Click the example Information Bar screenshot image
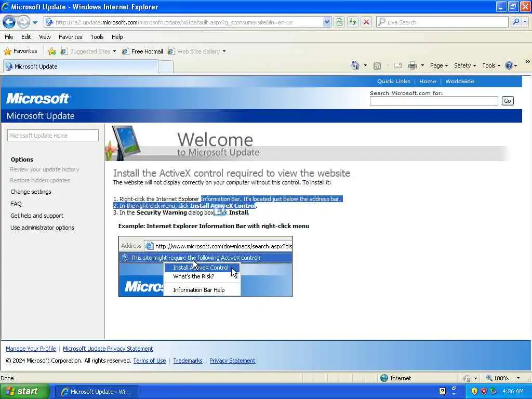532x399 pixels. tap(205, 267)
